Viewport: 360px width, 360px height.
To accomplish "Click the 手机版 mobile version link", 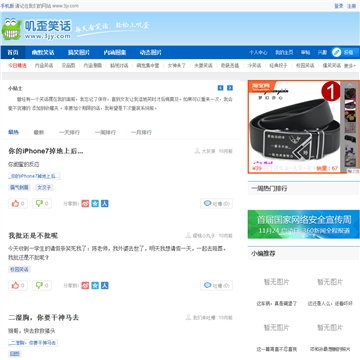I will point(7,6).
